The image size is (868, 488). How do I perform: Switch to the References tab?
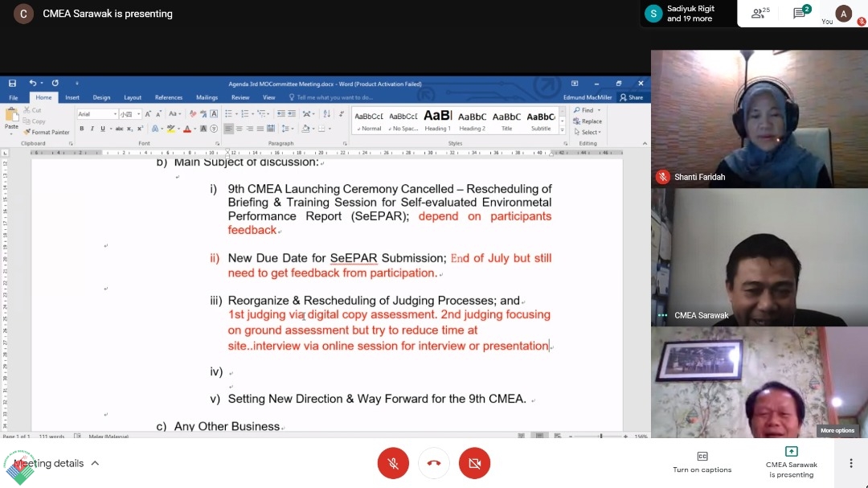(169, 97)
